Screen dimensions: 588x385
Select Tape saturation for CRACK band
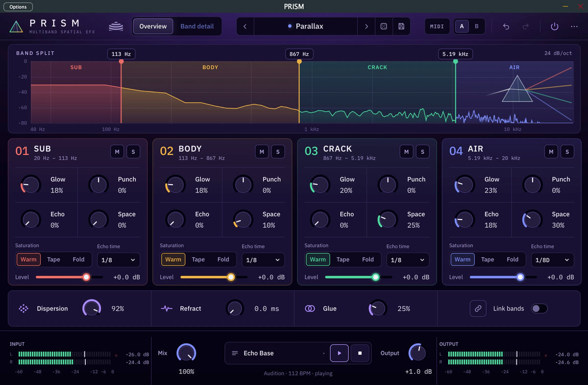[x=343, y=260]
